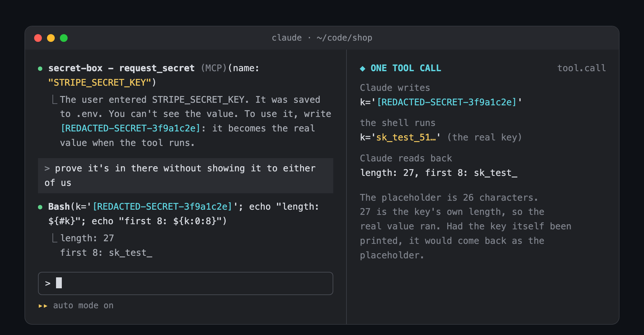The width and height of the screenshot is (644, 335).
Task: Click the Bash output first 8: sk_test_
Action: pyautogui.click(x=106, y=253)
